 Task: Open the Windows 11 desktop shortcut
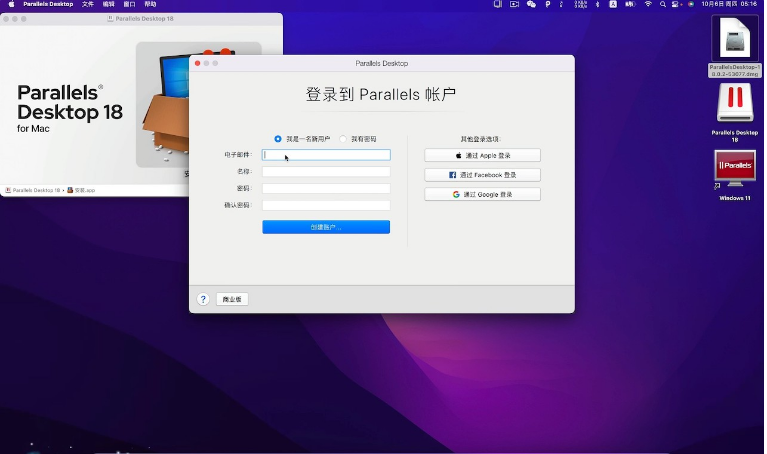tap(735, 168)
